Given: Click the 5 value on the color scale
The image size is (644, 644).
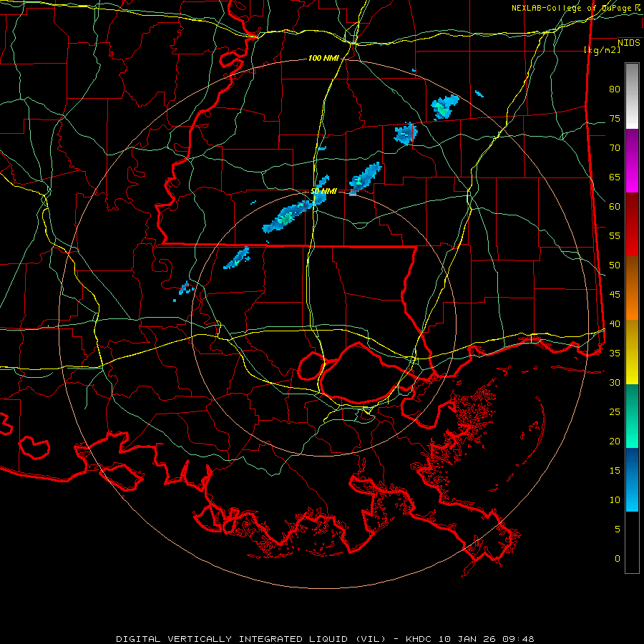Looking at the screenshot, I should point(618,530).
